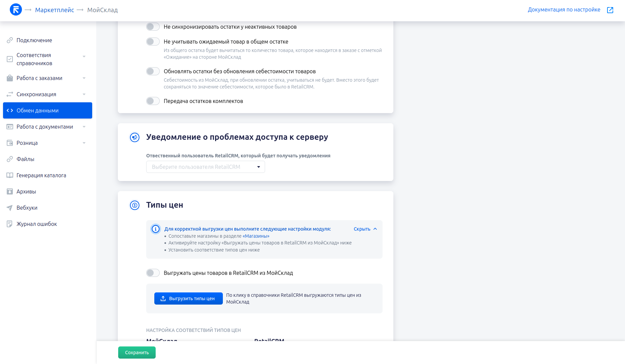
Task: Click the megaphone notification section icon
Action: click(135, 137)
